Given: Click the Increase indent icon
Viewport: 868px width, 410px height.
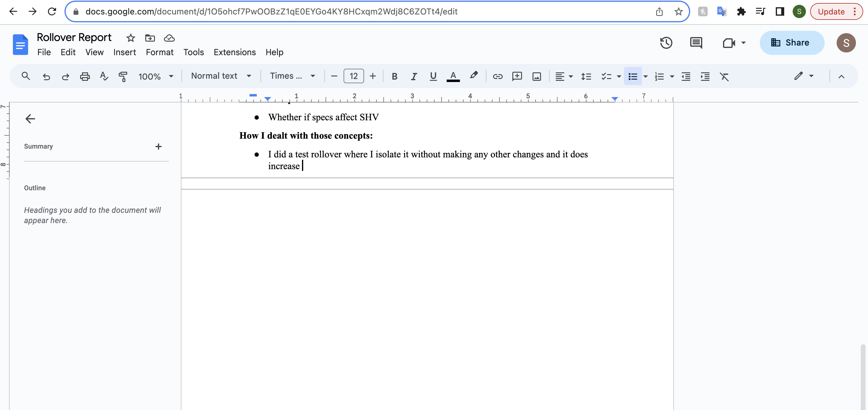Looking at the screenshot, I should pos(705,77).
